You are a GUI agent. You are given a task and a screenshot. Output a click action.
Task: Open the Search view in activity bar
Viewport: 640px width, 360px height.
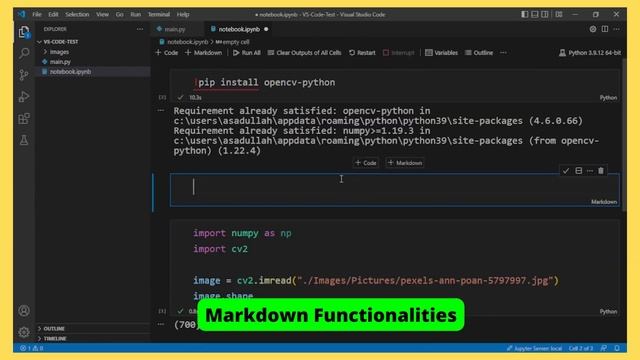(24, 53)
